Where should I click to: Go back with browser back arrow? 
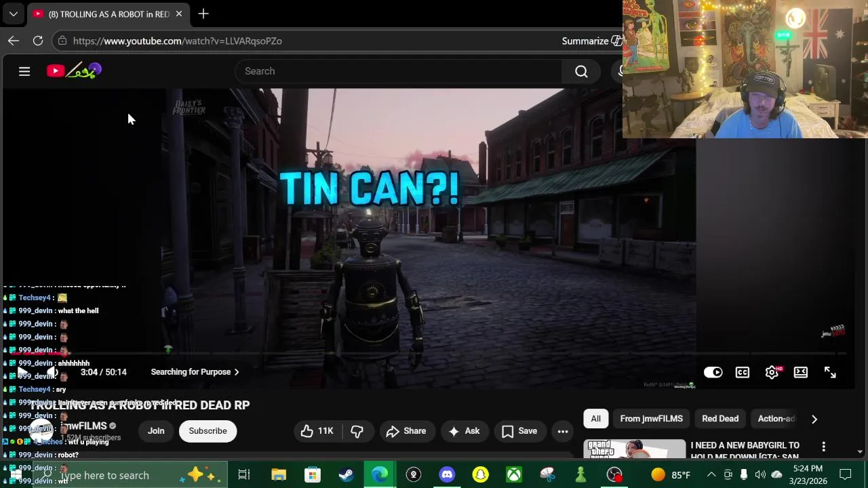point(14,41)
